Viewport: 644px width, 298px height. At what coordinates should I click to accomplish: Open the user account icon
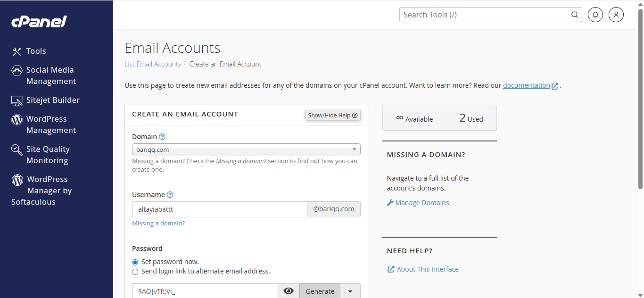[x=616, y=15]
